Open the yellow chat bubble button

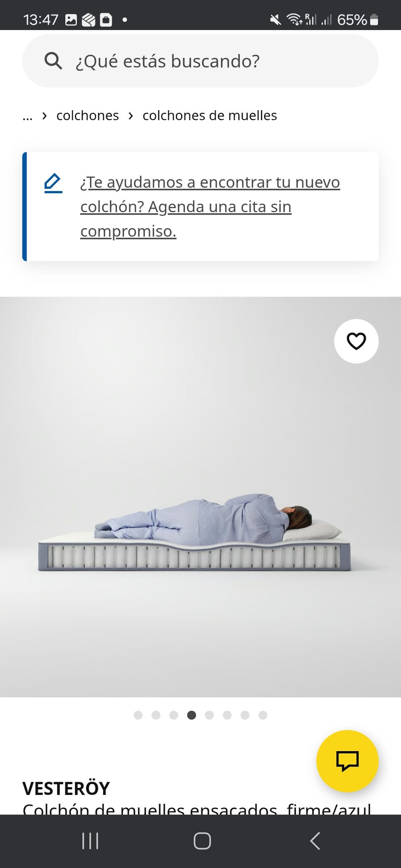pyautogui.click(x=348, y=761)
